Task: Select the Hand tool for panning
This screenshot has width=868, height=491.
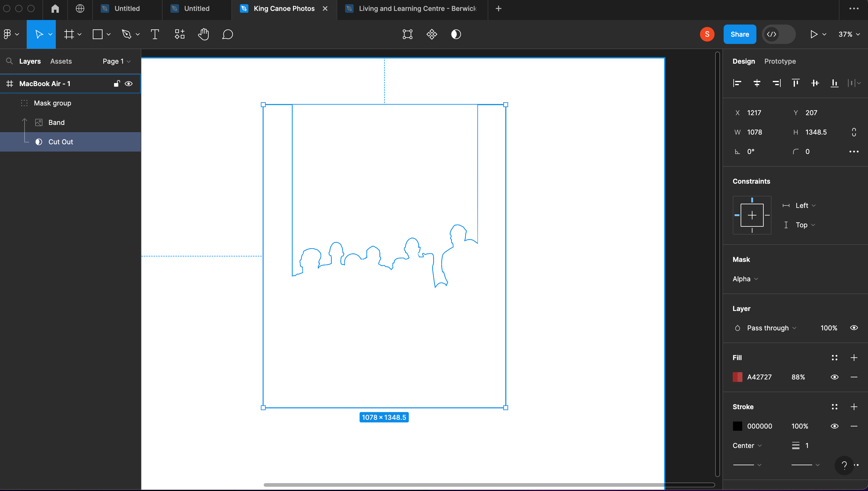Action: pyautogui.click(x=203, y=34)
